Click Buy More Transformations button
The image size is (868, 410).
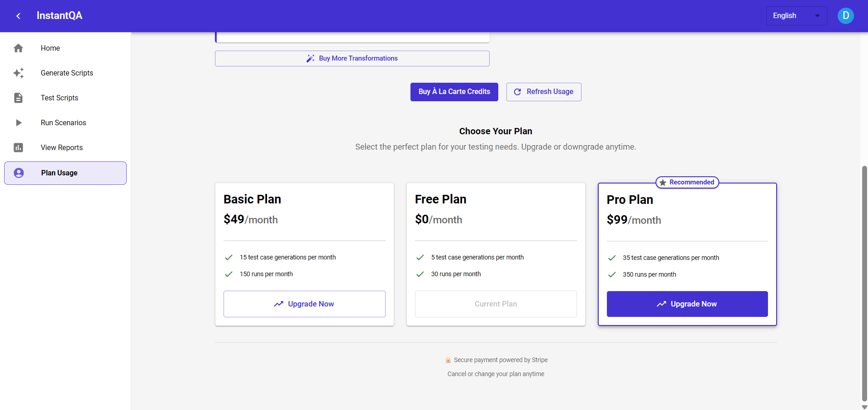(352, 58)
